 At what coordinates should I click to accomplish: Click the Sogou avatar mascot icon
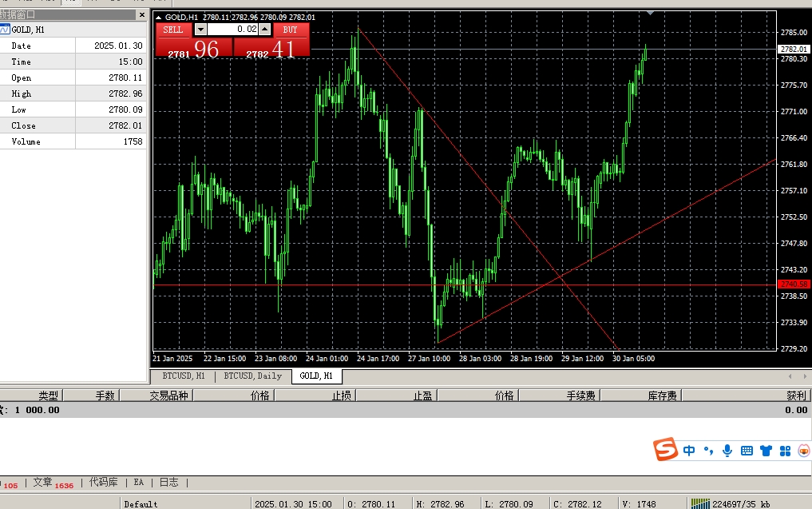(x=804, y=451)
